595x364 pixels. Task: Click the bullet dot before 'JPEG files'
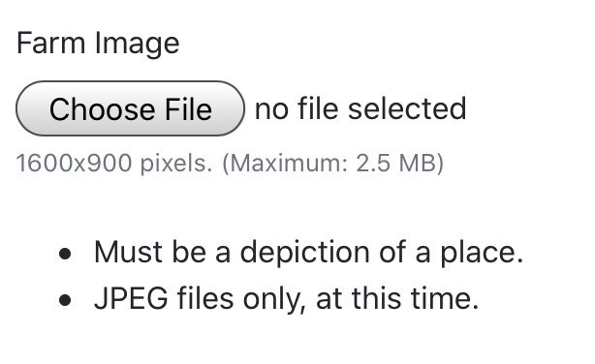[65, 300]
